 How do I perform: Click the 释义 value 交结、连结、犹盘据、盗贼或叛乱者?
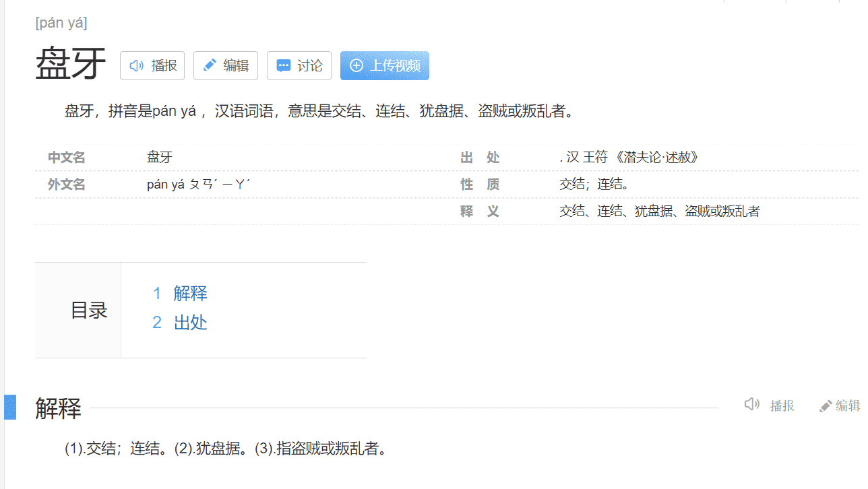(660, 211)
